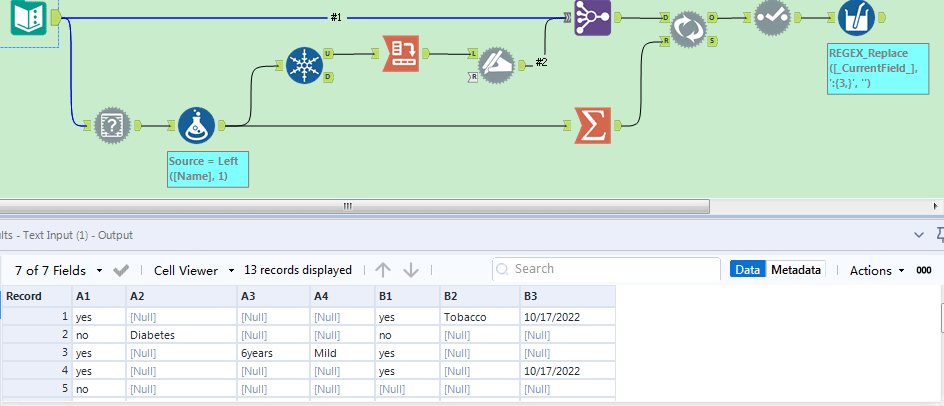
Task: Click the purple Union tool node
Action: coord(592,18)
